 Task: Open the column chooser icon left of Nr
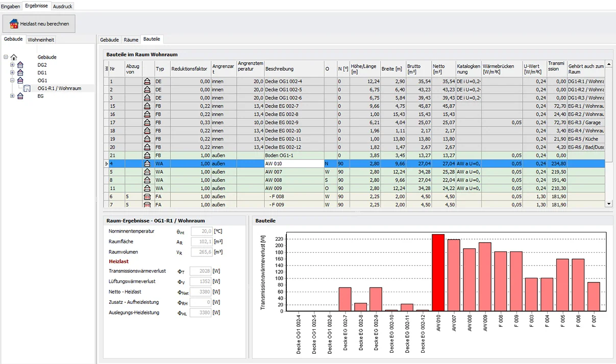(x=106, y=69)
